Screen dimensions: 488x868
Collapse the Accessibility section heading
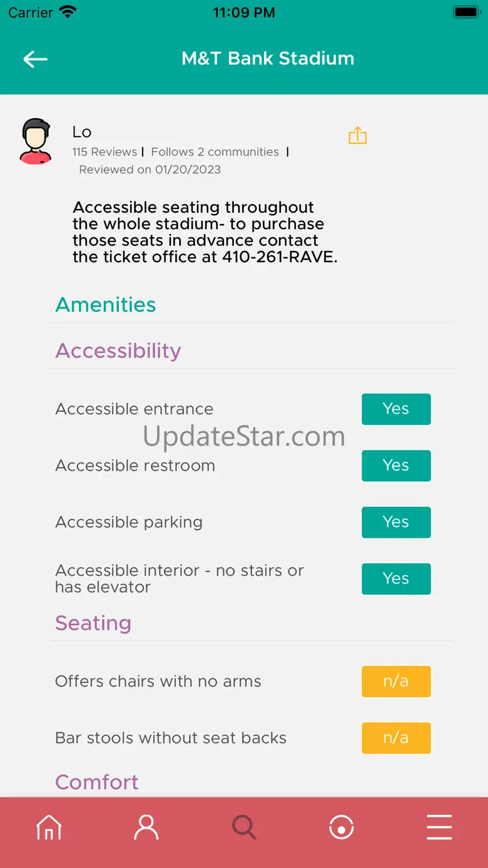[118, 351]
